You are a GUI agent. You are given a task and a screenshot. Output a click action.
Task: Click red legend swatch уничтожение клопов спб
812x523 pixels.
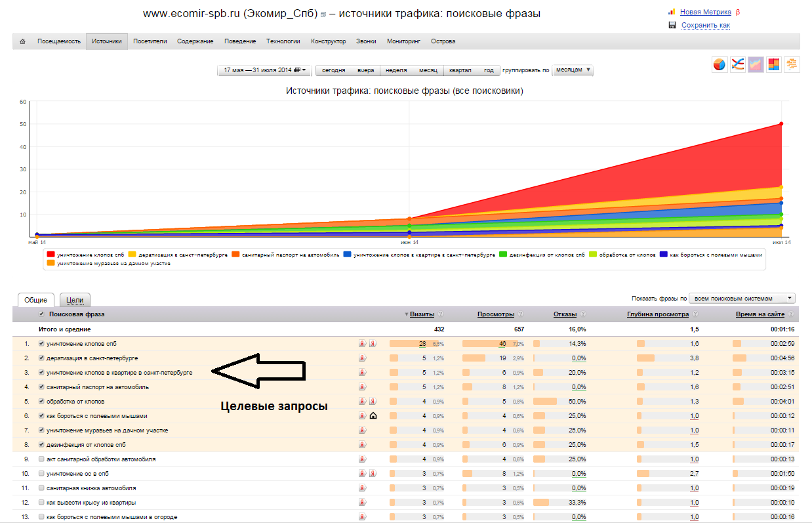click(51, 254)
